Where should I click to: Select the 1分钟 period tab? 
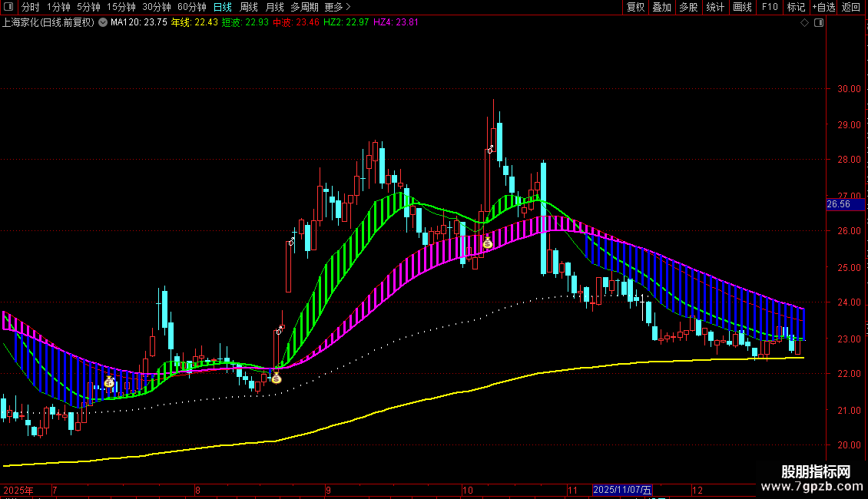click(58, 7)
